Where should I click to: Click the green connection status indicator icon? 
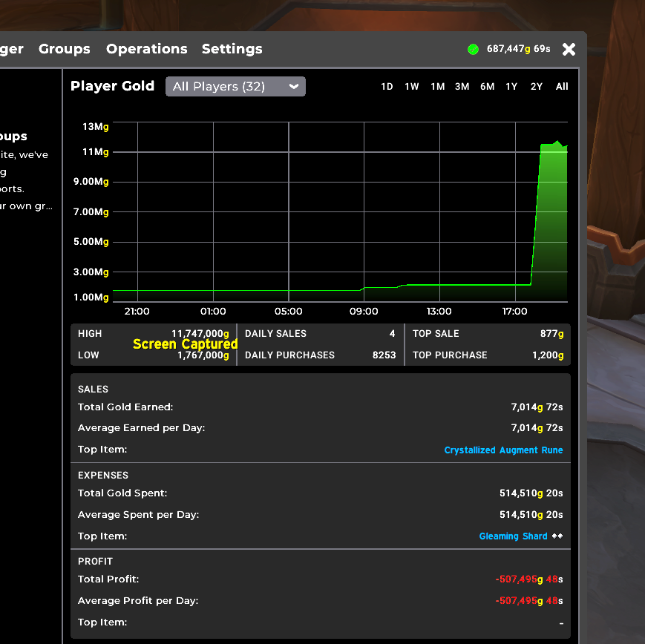click(473, 50)
